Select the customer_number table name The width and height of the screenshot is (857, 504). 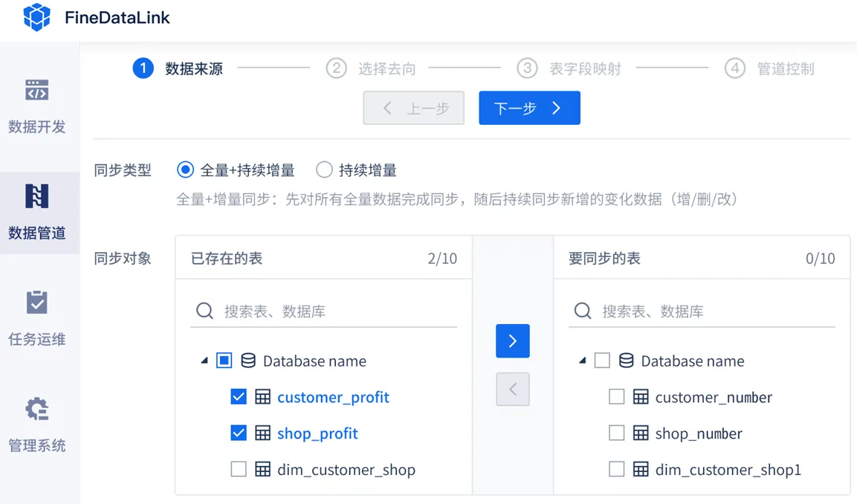click(x=714, y=397)
